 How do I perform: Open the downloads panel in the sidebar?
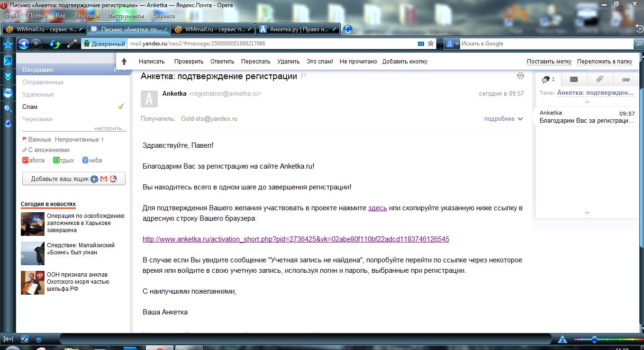tap(8, 77)
